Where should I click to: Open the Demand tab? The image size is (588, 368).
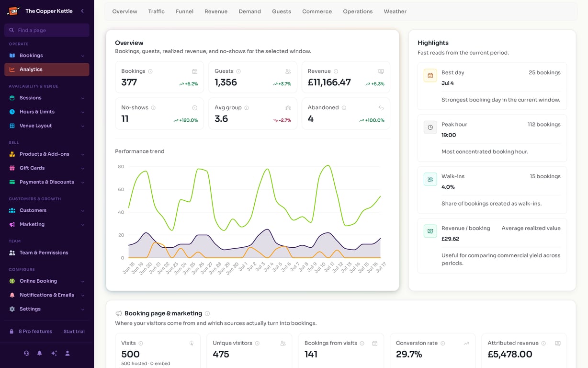pos(249,11)
